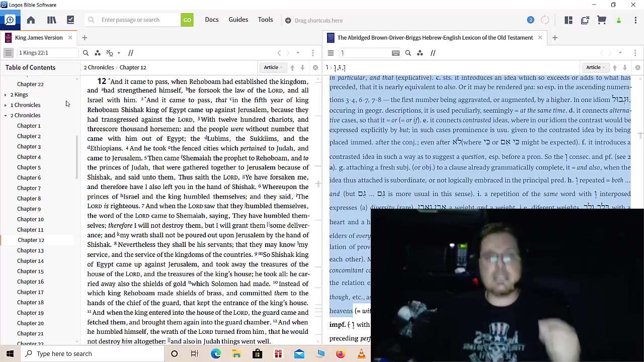Viewport: 644px width, 362px height.
Task: Add a new tab beside King James Version
Action: (x=85, y=38)
